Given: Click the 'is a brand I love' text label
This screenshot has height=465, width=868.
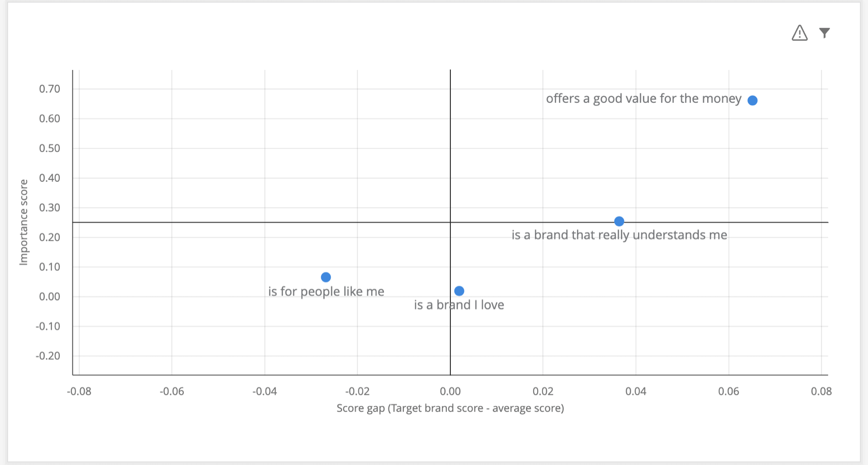Looking at the screenshot, I should [459, 305].
